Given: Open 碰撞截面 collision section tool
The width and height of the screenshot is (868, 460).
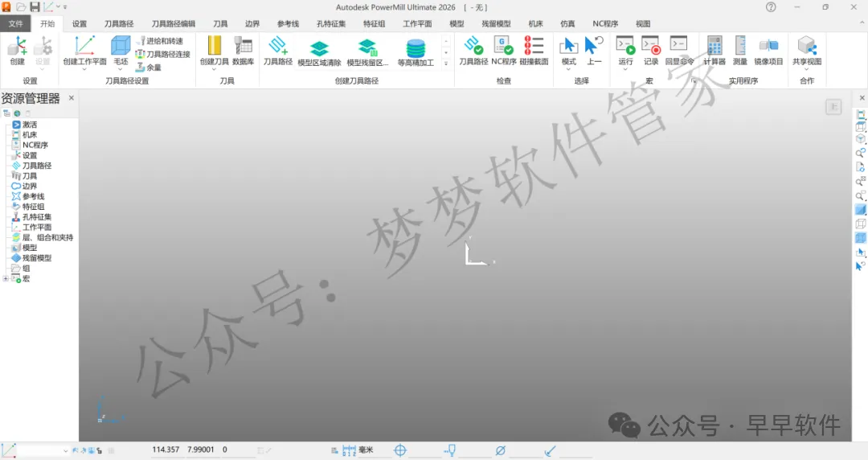Looking at the screenshot, I should click(534, 51).
